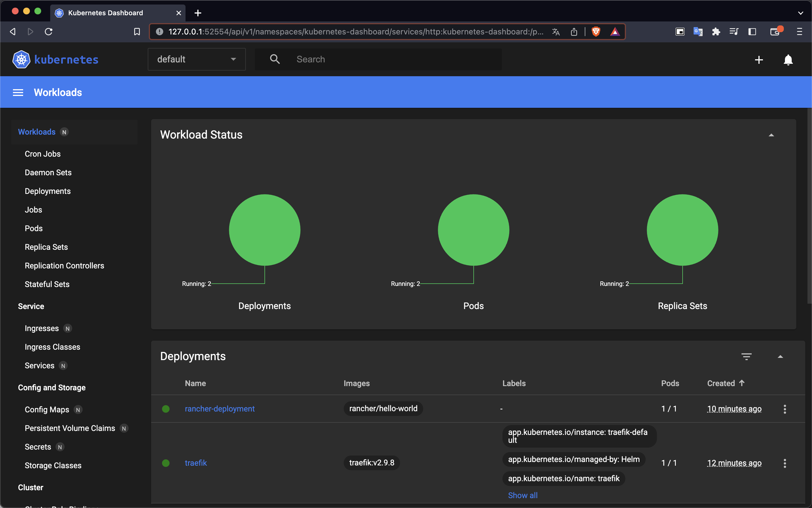
Task: Open the tab list chevron
Action: 801,13
